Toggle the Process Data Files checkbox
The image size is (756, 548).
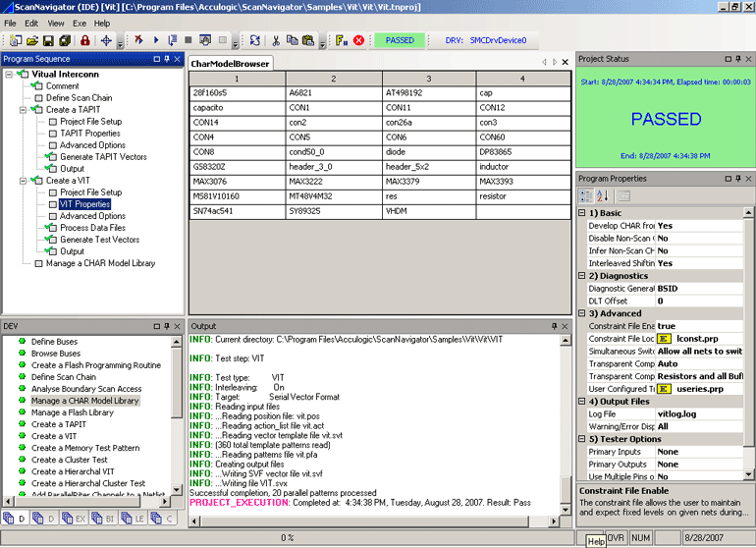(x=53, y=228)
